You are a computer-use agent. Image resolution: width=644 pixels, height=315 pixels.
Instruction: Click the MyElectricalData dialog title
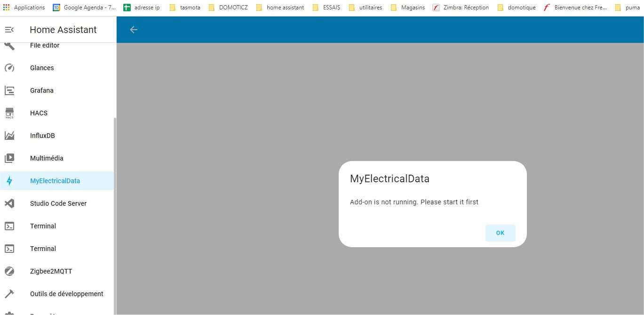390,179
